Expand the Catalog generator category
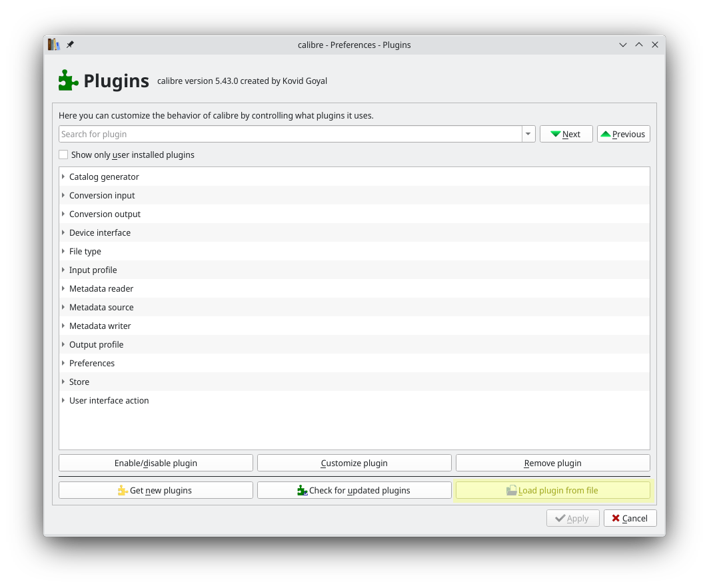Screen dimensions: 709x588 [63, 176]
